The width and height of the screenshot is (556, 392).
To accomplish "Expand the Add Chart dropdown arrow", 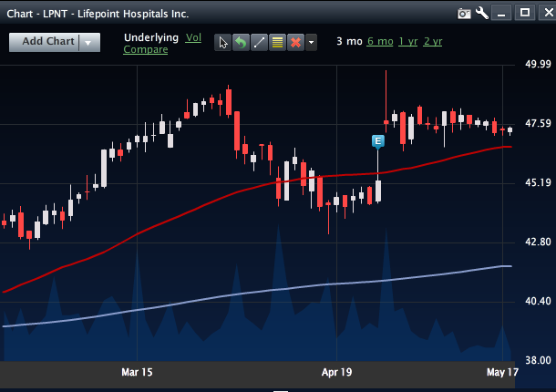I will [89, 43].
